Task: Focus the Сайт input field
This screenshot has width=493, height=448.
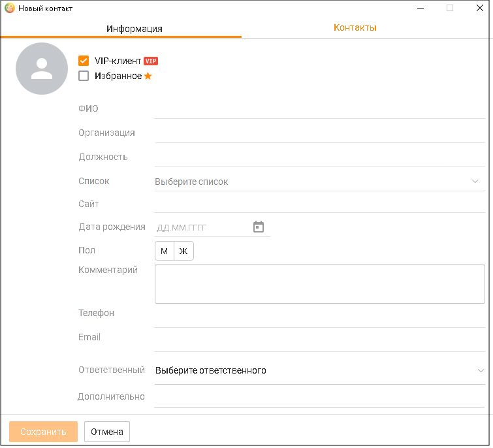Action: [x=319, y=204]
